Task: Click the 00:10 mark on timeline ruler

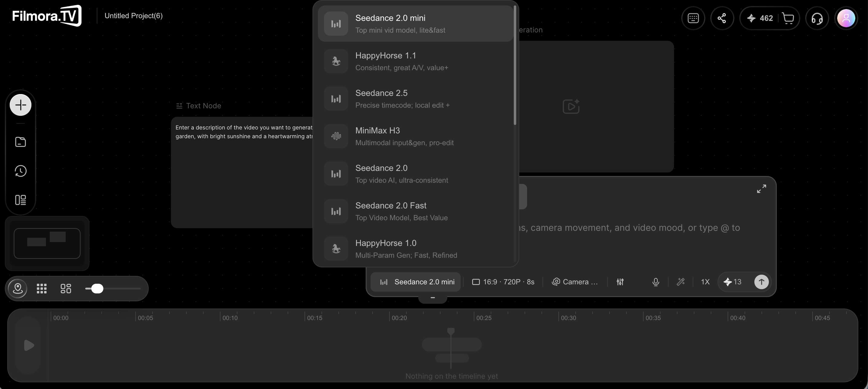Action: click(x=230, y=318)
